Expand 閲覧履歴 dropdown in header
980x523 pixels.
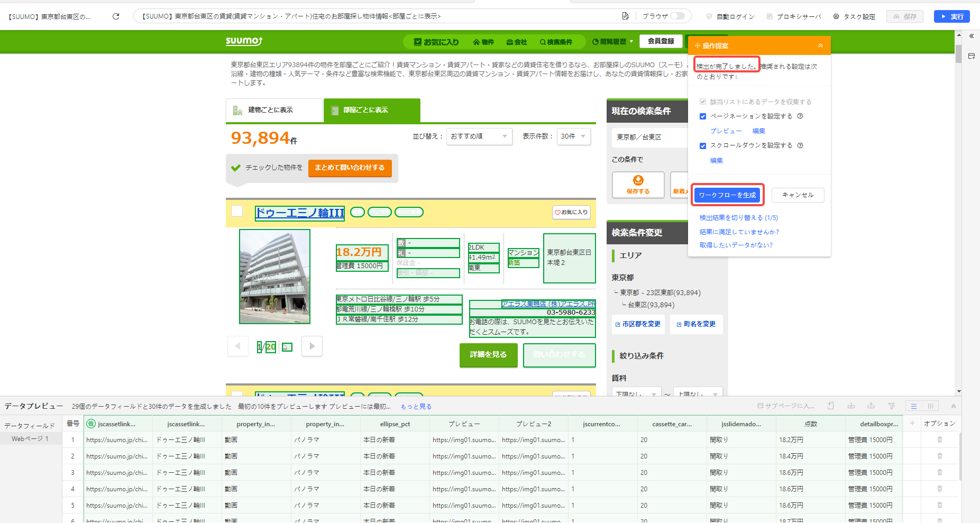pyautogui.click(x=612, y=41)
